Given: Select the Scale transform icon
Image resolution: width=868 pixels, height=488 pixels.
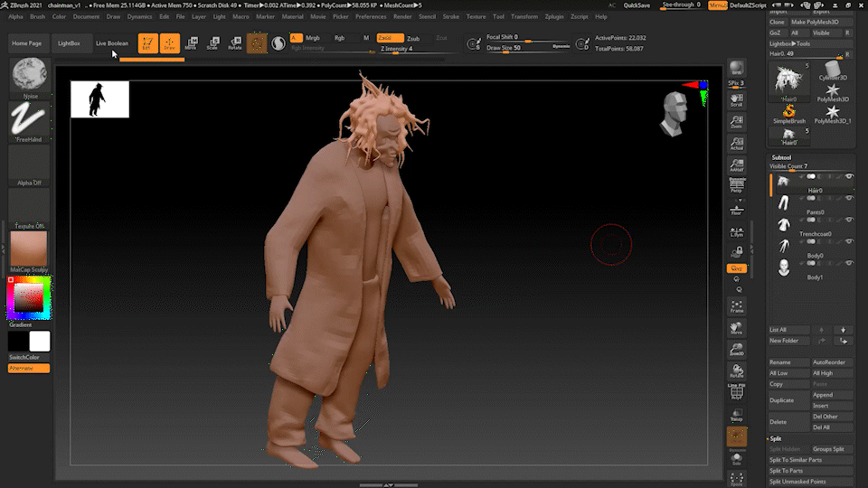Looking at the screenshot, I should [212, 42].
